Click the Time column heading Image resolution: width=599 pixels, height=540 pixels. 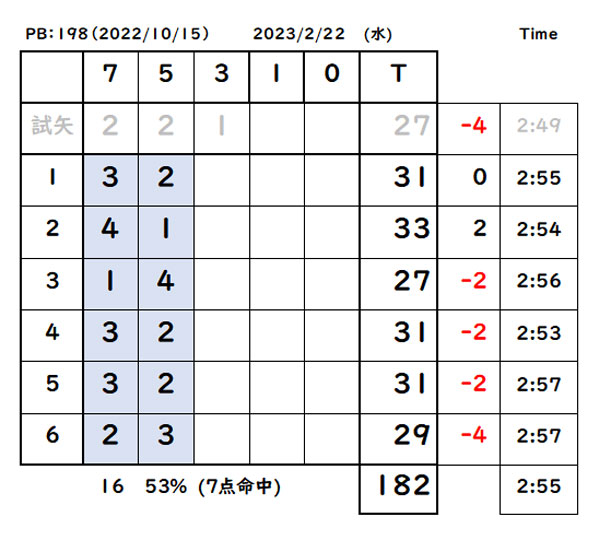click(539, 34)
